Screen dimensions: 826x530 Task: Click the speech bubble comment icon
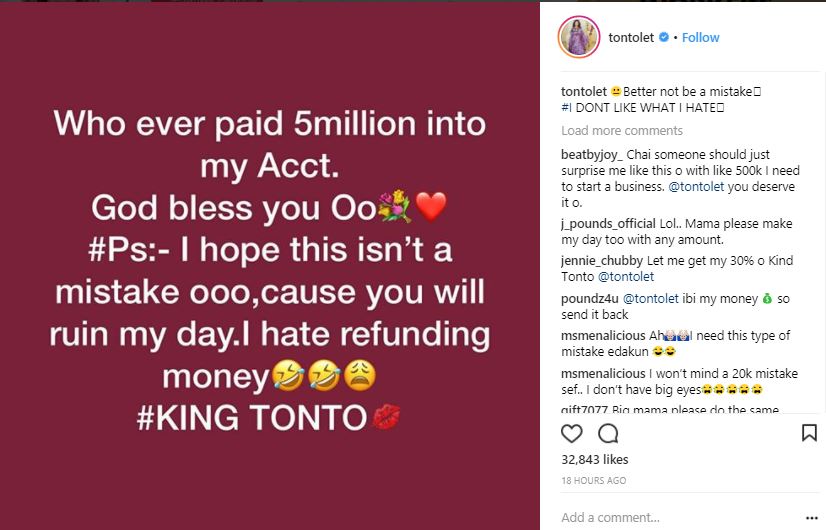coord(608,433)
